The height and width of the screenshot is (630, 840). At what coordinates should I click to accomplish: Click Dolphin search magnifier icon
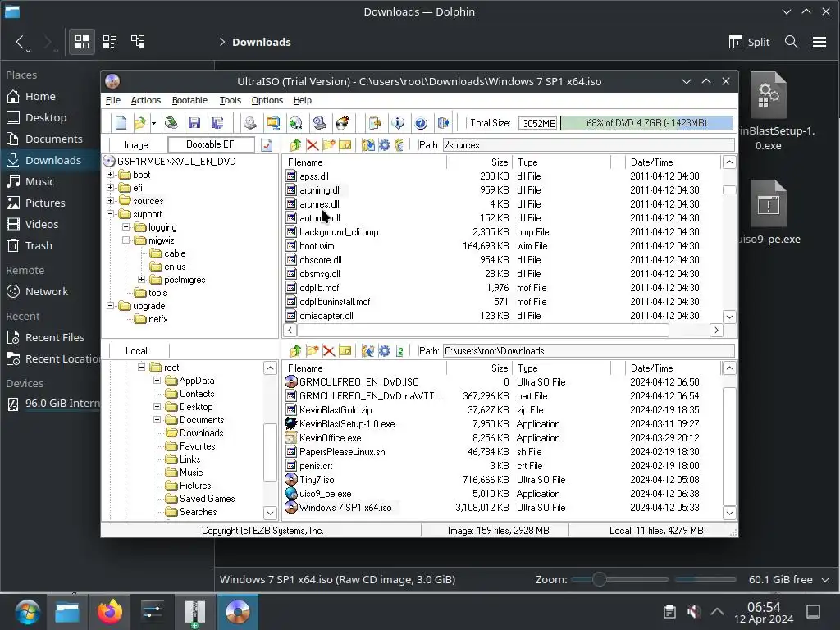792,42
